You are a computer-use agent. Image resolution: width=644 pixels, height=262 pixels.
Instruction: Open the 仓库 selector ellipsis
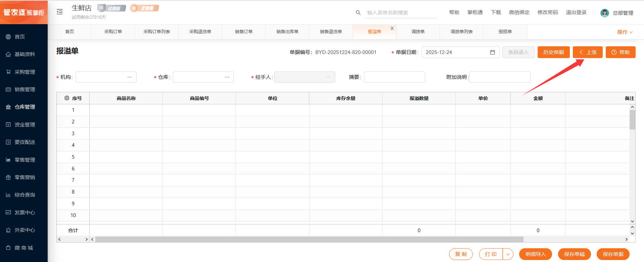[x=227, y=77]
